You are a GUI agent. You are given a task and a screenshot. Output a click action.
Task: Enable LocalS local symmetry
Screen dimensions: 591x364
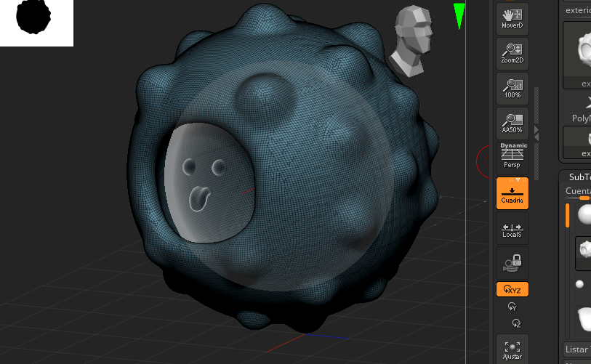click(x=512, y=228)
